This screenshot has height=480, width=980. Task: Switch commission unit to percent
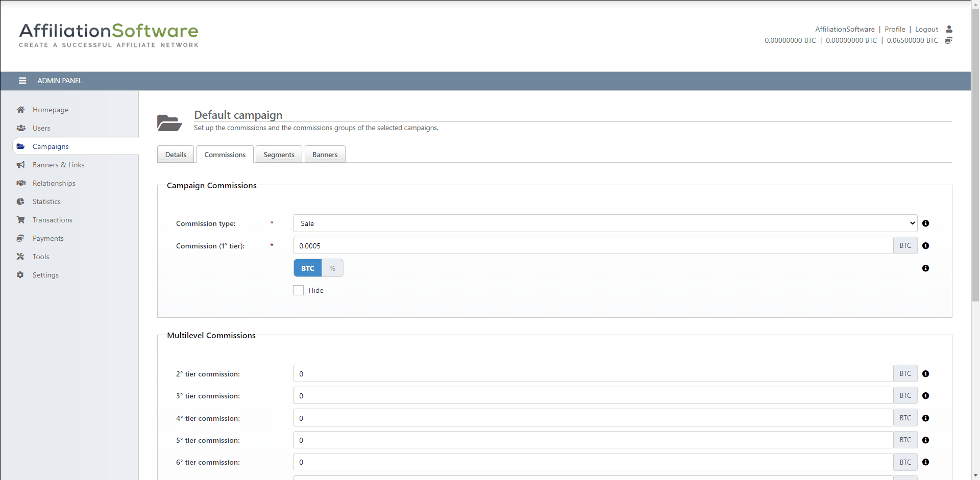pos(332,268)
